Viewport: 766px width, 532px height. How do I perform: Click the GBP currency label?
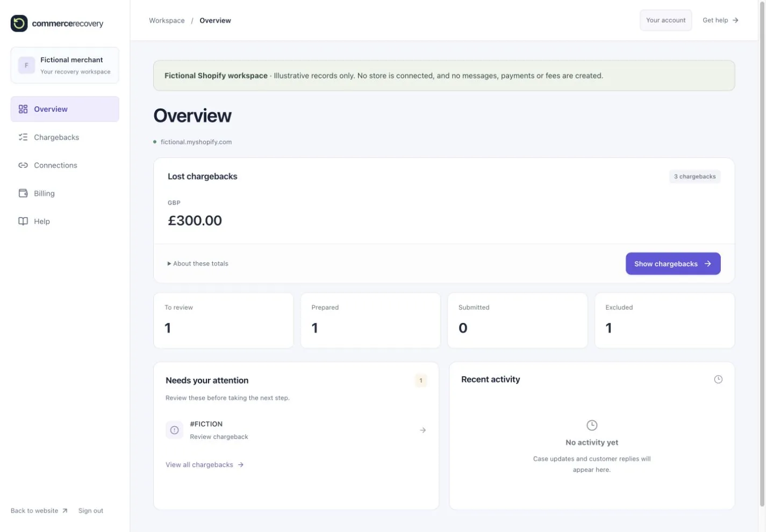(174, 203)
